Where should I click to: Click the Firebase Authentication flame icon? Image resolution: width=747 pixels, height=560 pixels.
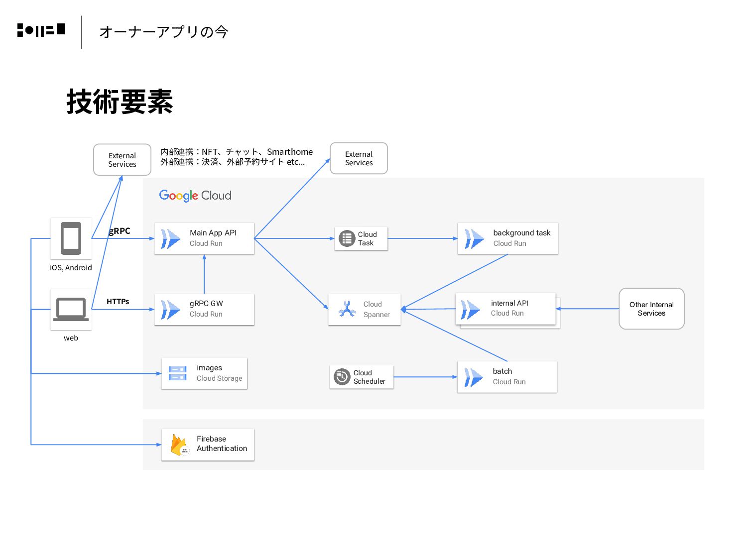179,445
